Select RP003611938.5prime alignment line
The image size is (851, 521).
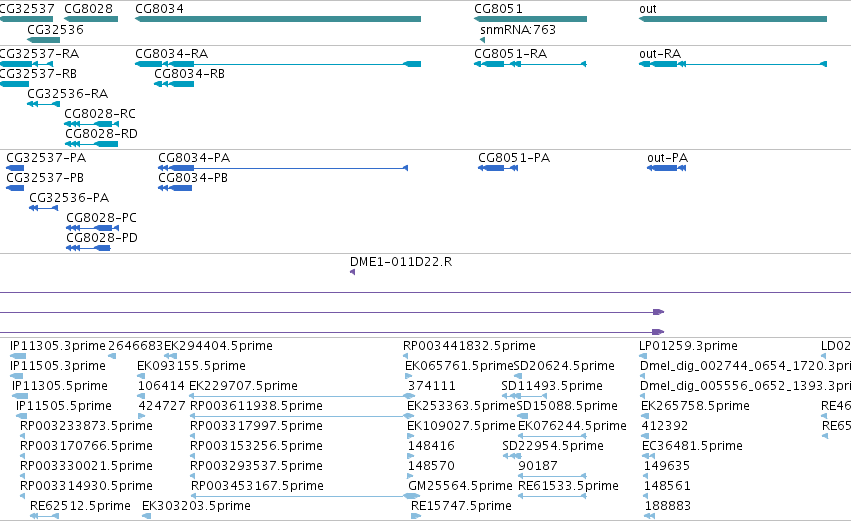[x=303, y=416]
